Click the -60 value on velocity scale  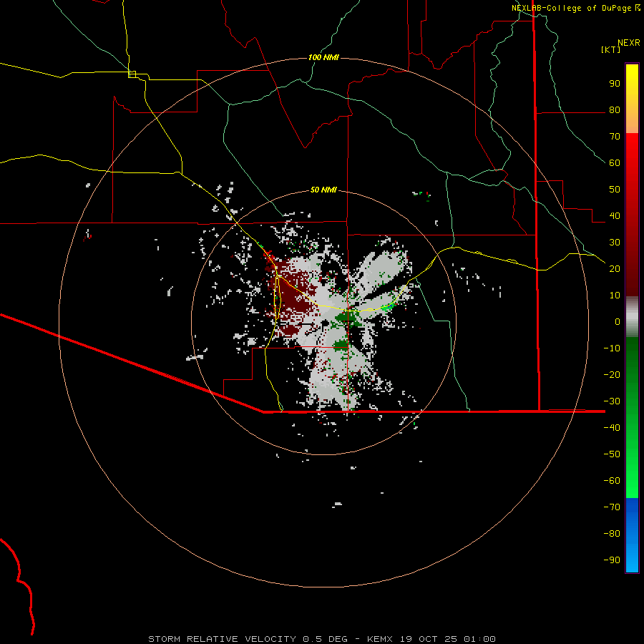[x=612, y=481]
